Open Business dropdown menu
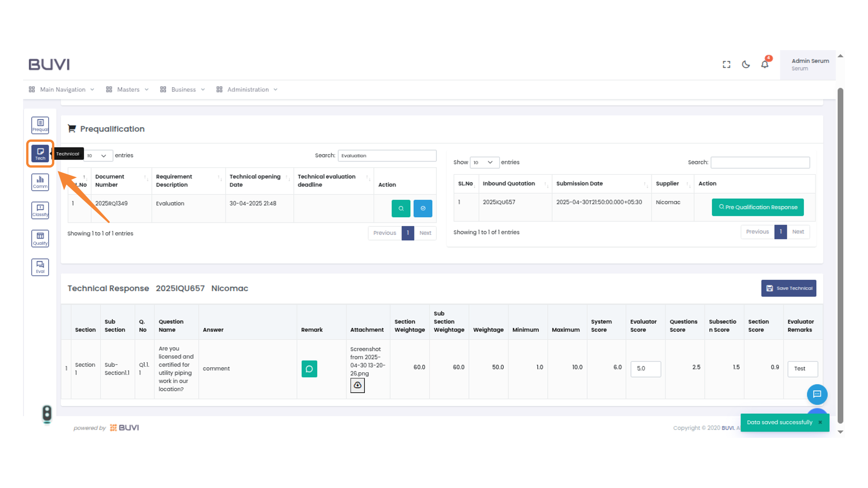 183,89
